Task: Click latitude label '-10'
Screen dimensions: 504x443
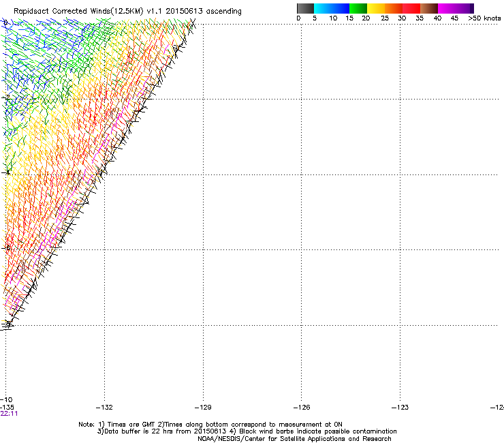Action: coord(6,400)
